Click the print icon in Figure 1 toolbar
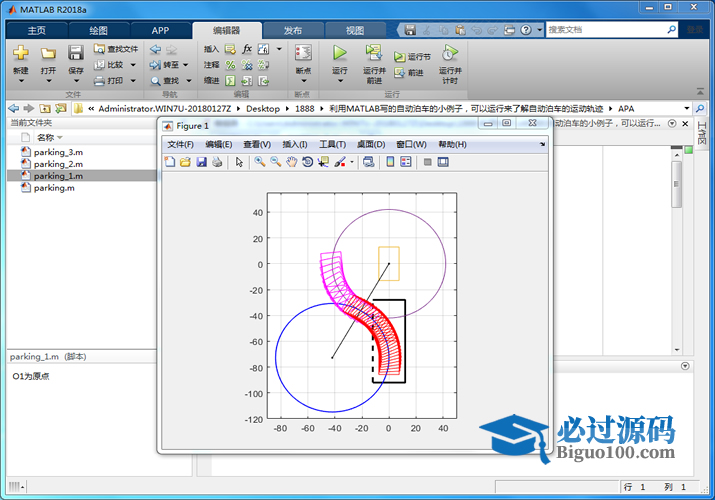This screenshot has width=715, height=500. point(217,162)
